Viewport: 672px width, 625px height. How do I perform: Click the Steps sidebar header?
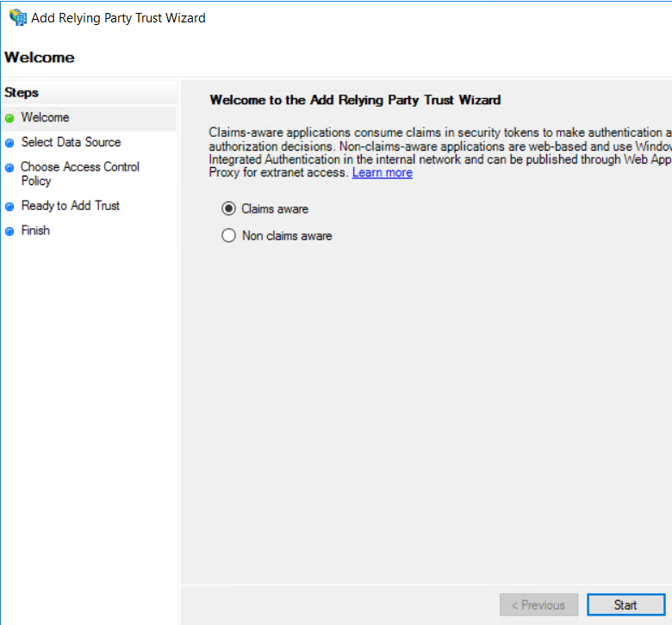pos(22,92)
